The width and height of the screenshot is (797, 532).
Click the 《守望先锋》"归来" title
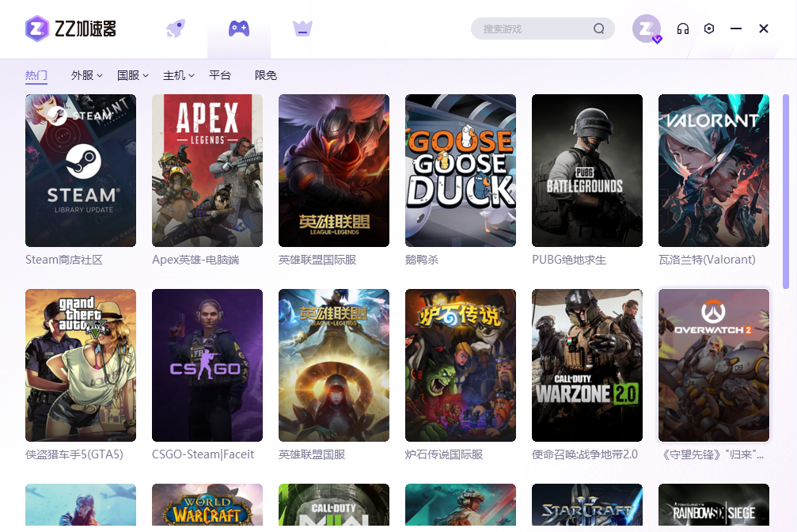711,454
